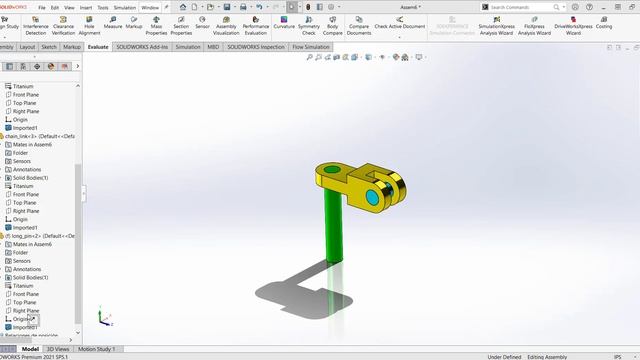Switch to the Sketch ribbon tab
Viewport: 640px width, 360px height.
pos(49,47)
